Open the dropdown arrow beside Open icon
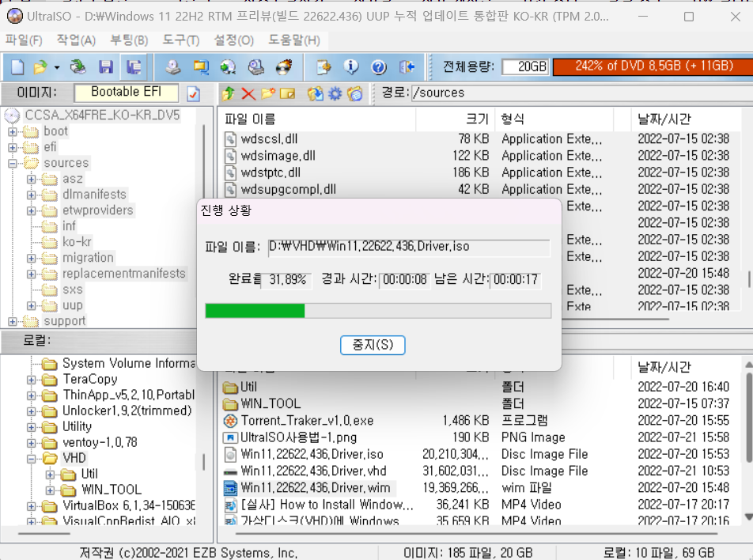The height and width of the screenshot is (560, 753). point(57,68)
